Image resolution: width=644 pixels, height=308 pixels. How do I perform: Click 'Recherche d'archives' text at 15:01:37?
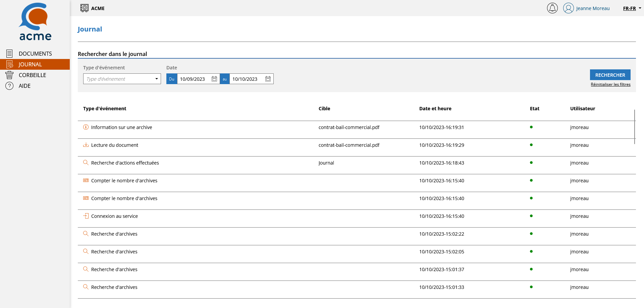[114, 269]
